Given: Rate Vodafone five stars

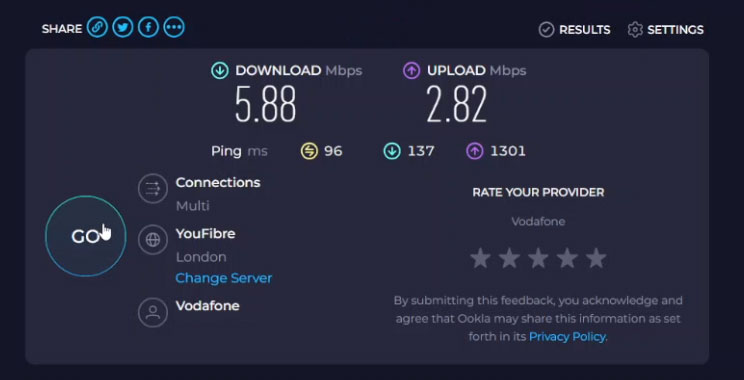Looking at the screenshot, I should tap(596, 259).
